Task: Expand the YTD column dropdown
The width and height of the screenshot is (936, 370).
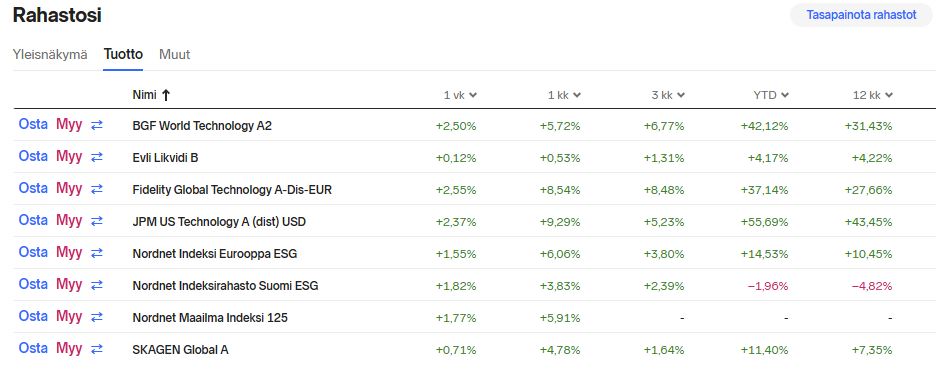Action: point(785,95)
